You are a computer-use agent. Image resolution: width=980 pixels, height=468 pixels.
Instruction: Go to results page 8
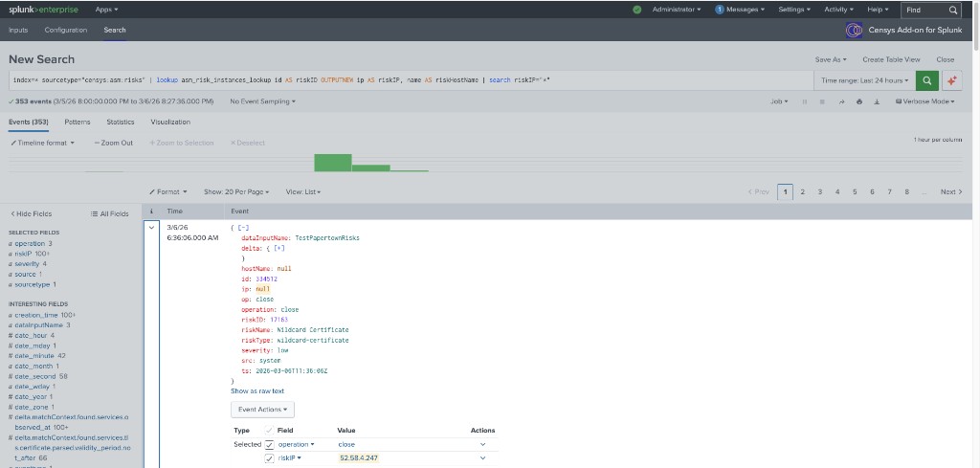907,191
